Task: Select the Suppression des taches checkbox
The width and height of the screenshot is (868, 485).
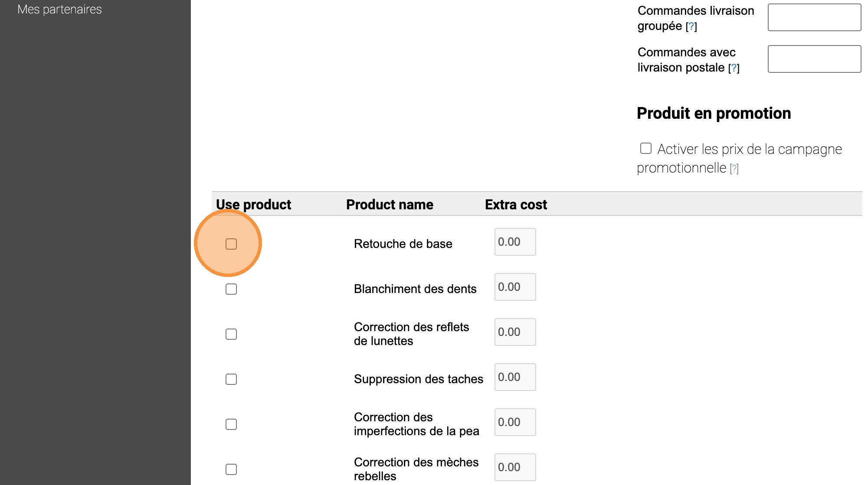Action: click(x=231, y=379)
